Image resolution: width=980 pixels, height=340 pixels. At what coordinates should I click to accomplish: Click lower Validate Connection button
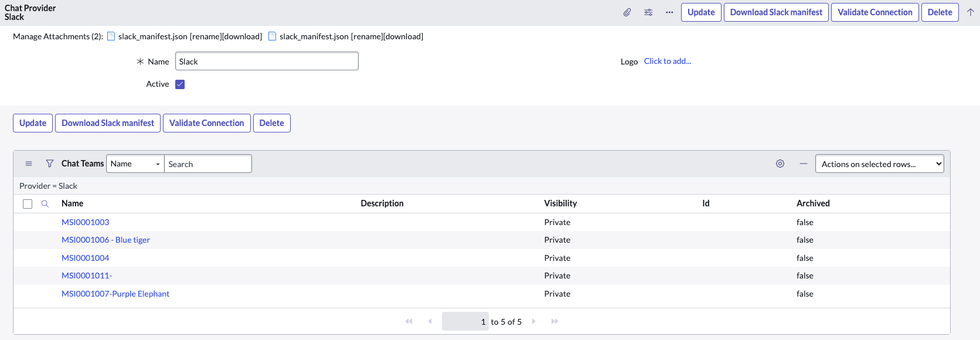207,123
